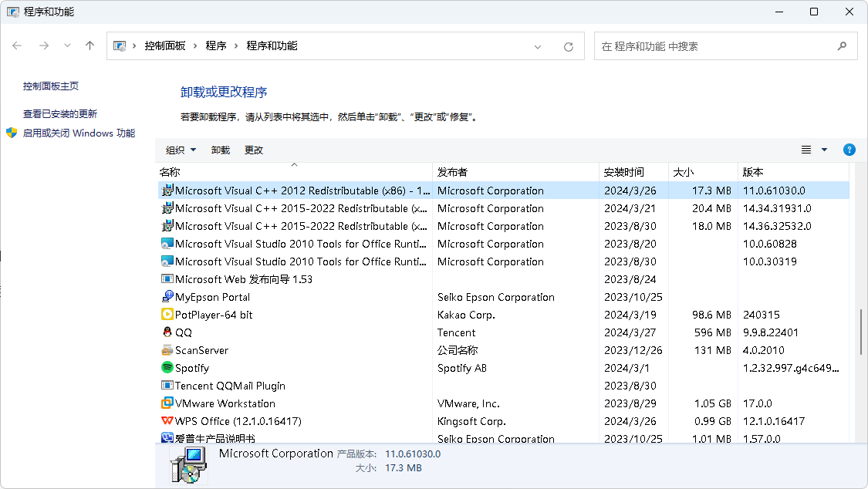Click the PotPlayer-64 bit icon
The height and width of the screenshot is (489, 868).
click(x=167, y=314)
